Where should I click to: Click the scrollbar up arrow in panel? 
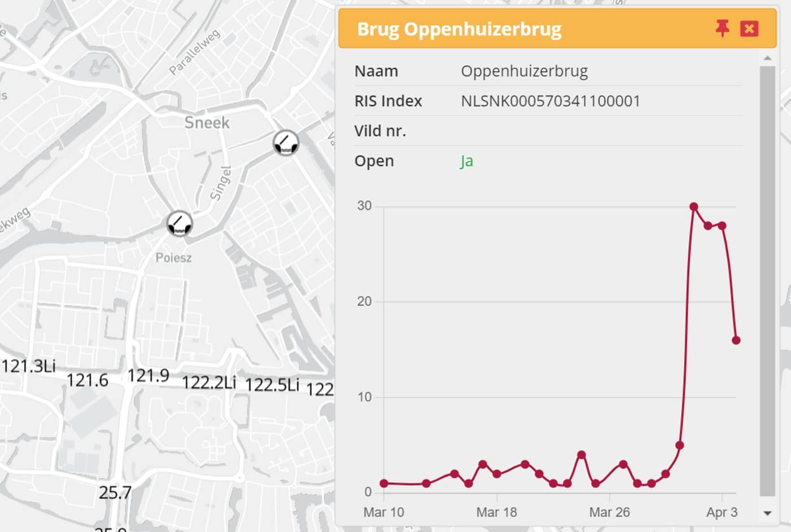click(x=767, y=58)
